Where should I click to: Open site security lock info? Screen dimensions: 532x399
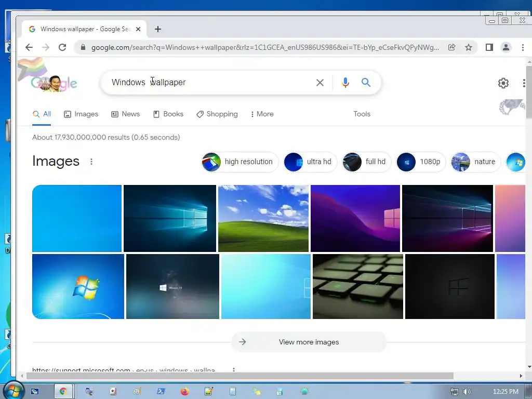(83, 47)
